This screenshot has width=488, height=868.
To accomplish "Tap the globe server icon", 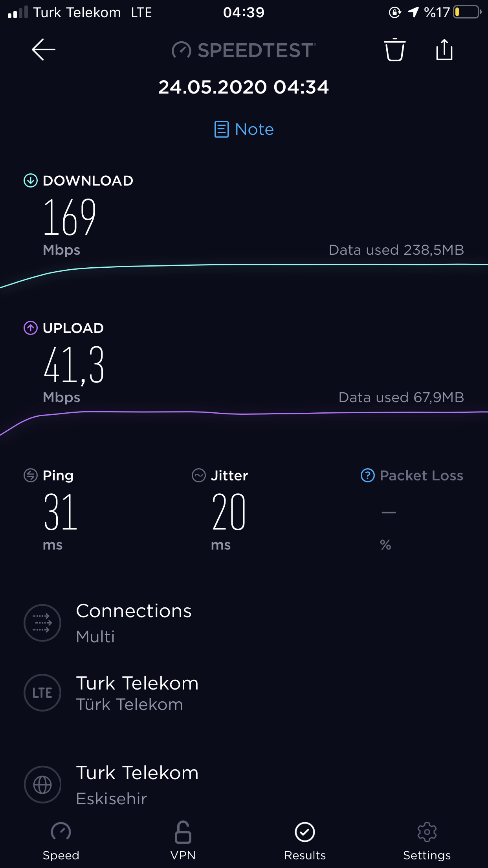I will point(42,785).
